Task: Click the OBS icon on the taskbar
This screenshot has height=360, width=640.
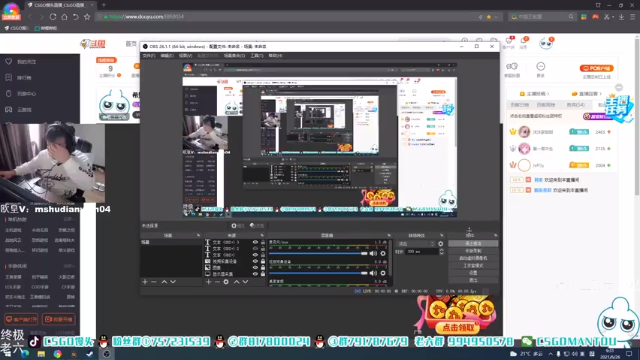Action: point(107,354)
